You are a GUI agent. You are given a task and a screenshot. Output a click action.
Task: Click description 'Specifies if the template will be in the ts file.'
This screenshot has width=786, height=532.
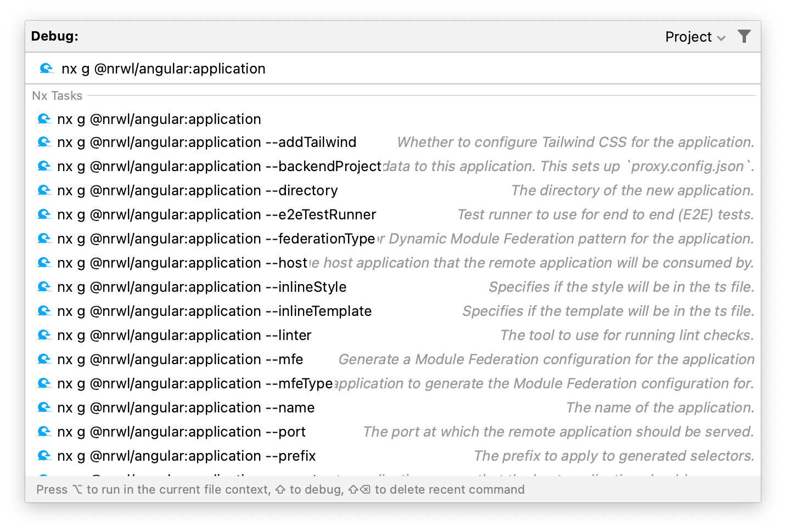[x=609, y=311]
